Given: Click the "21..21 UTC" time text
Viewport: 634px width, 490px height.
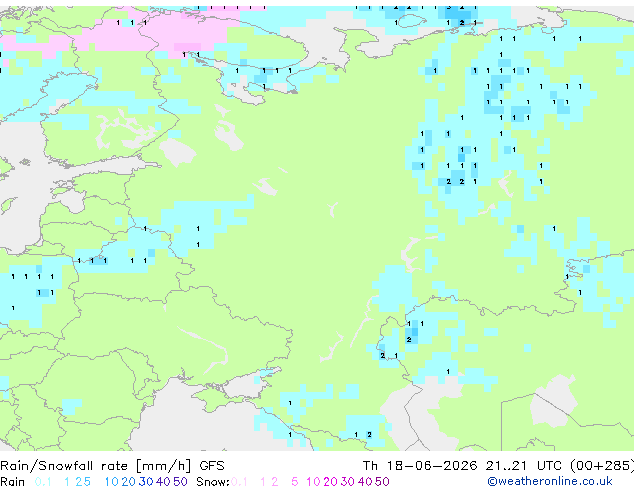Looking at the screenshot, I should click(524, 466).
